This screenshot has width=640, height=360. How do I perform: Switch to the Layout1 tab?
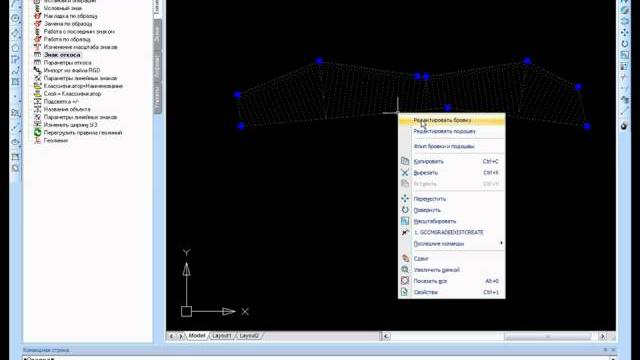222,336
